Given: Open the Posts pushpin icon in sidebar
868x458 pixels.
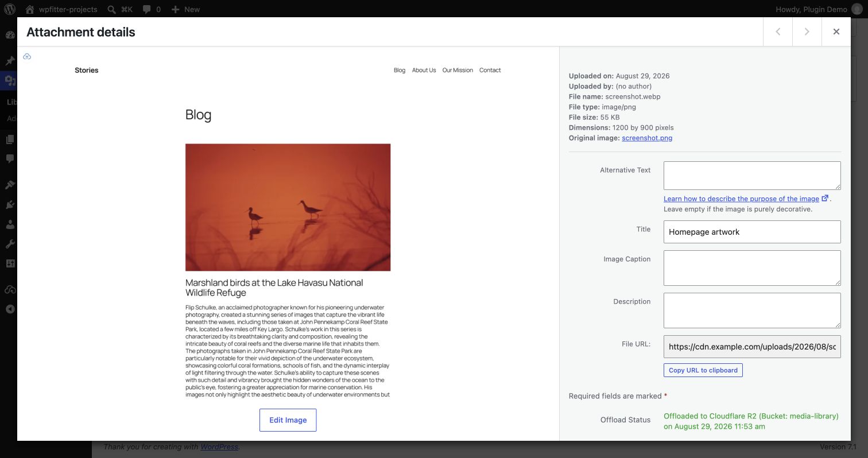Looking at the screenshot, I should [x=10, y=61].
